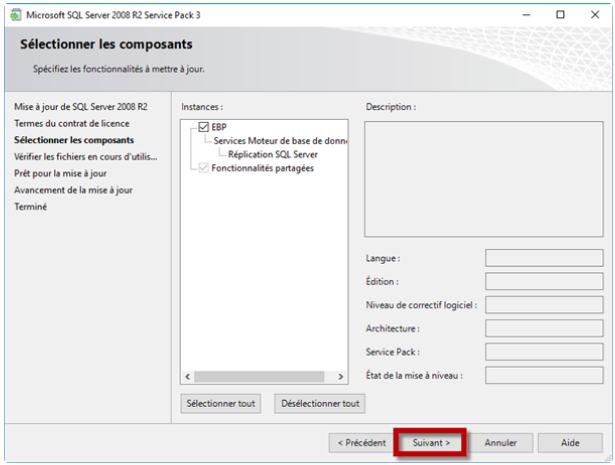The image size is (615, 465).
Task: Click the Édition field
Action: click(x=544, y=281)
